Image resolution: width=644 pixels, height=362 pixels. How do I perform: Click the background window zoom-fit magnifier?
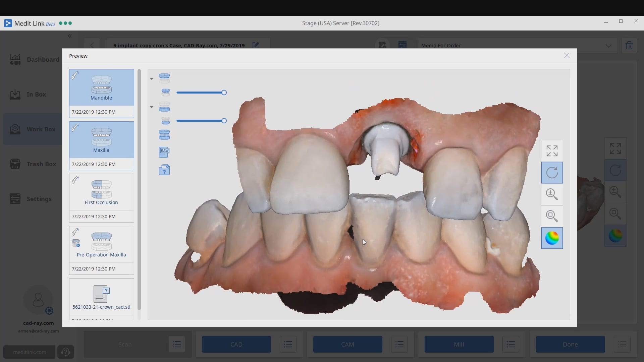click(615, 214)
